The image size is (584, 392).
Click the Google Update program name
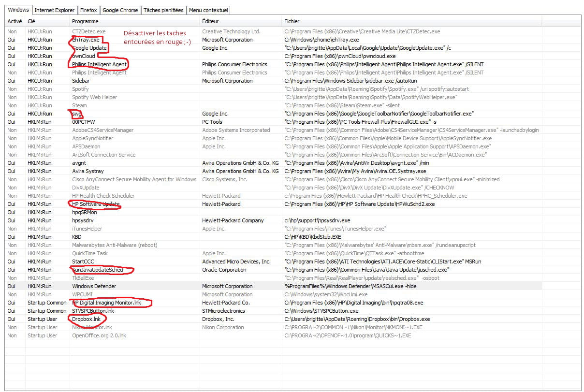click(89, 48)
